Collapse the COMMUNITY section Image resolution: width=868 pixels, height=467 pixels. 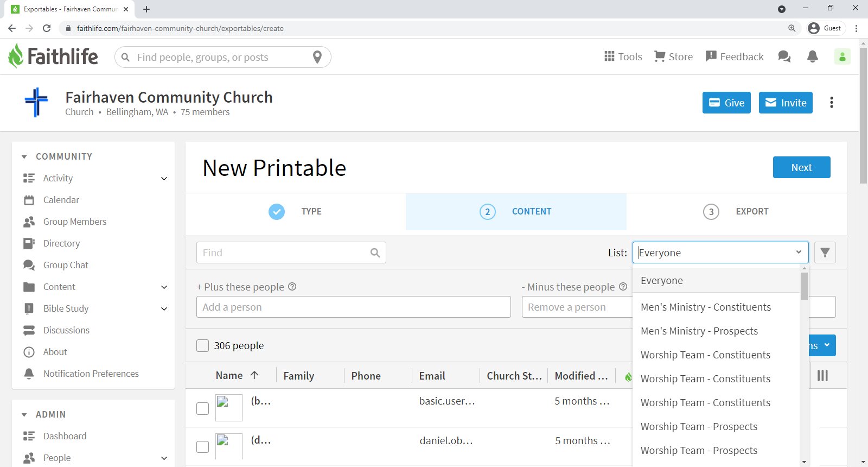24,157
